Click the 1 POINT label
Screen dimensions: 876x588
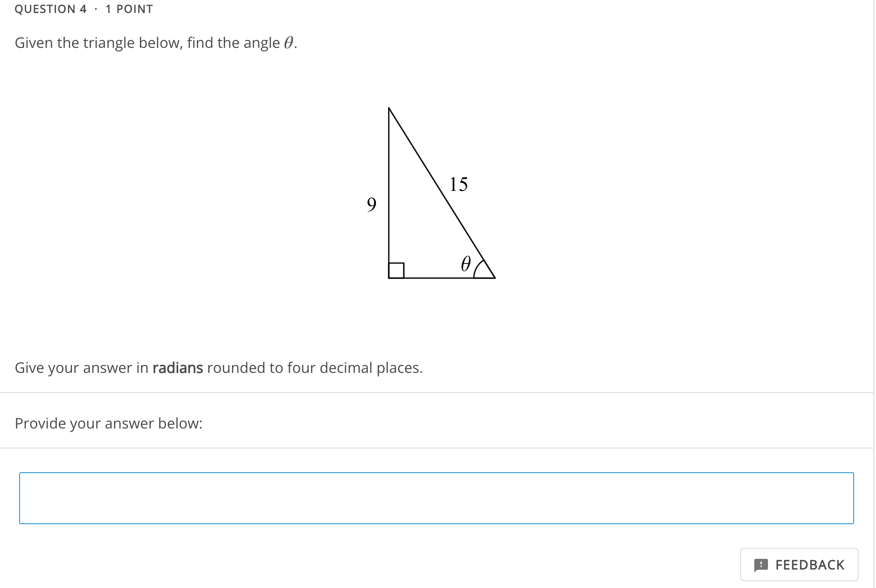[128, 9]
